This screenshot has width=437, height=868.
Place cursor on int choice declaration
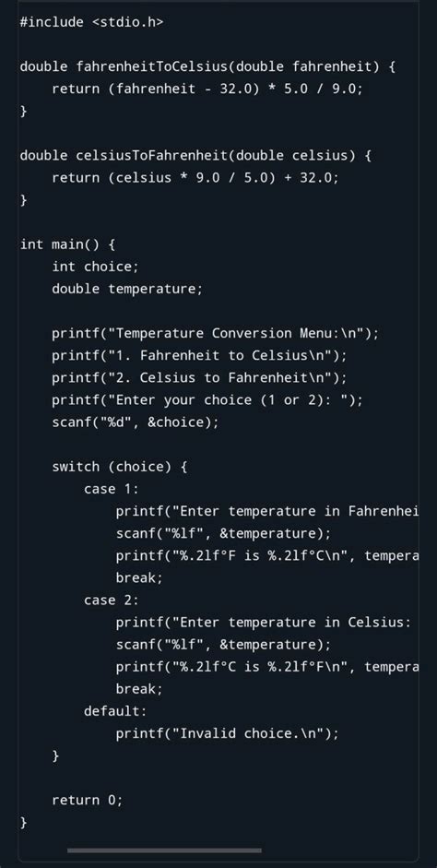pos(95,267)
